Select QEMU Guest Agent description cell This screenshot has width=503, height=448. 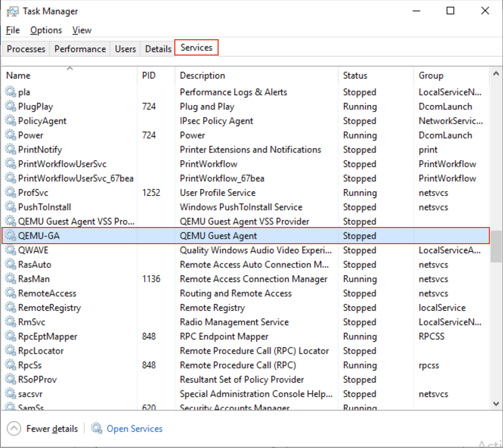coord(218,236)
